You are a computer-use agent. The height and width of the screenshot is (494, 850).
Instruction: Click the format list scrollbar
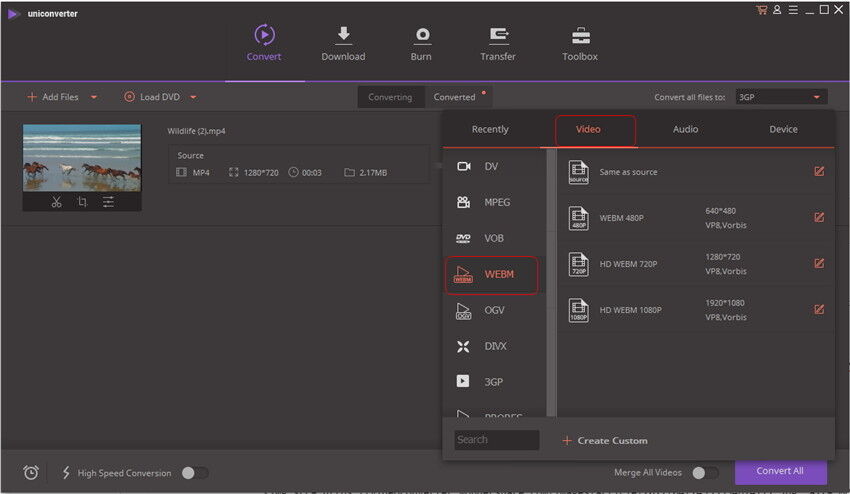pos(551,282)
